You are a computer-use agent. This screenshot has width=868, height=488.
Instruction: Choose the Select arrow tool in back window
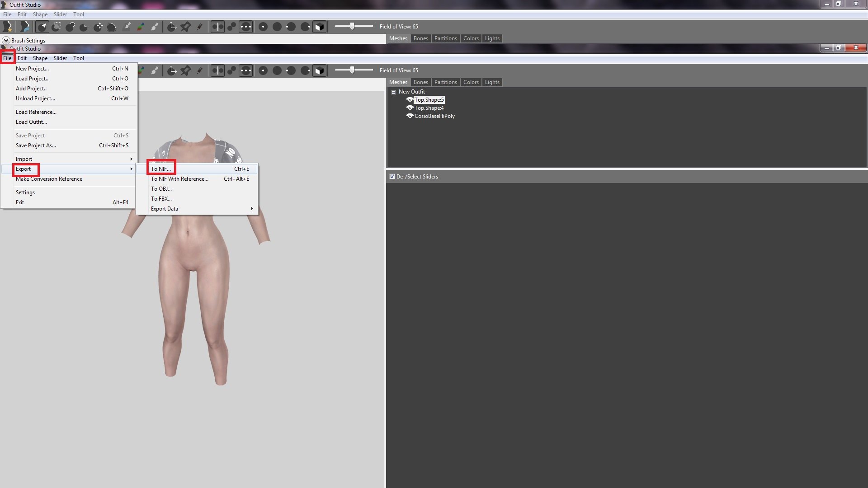(x=42, y=27)
